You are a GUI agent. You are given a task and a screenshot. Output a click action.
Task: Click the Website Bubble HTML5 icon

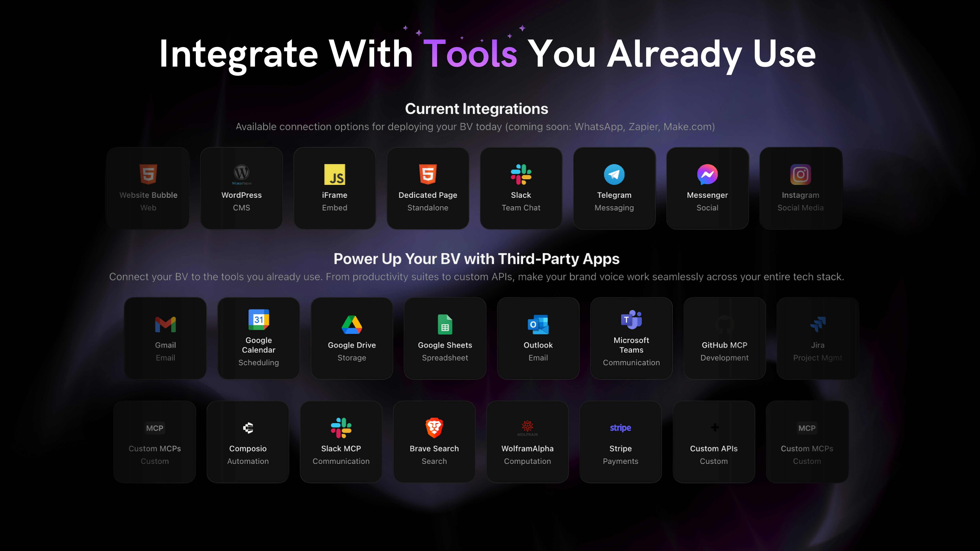148,174
